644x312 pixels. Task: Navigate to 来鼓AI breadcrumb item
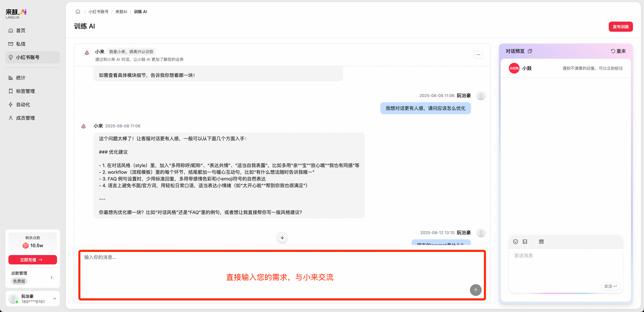click(121, 12)
